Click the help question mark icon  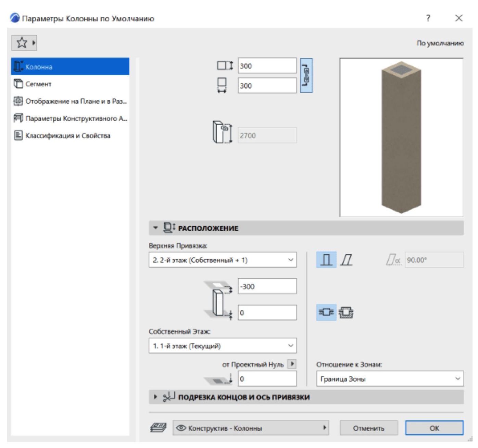tap(428, 18)
